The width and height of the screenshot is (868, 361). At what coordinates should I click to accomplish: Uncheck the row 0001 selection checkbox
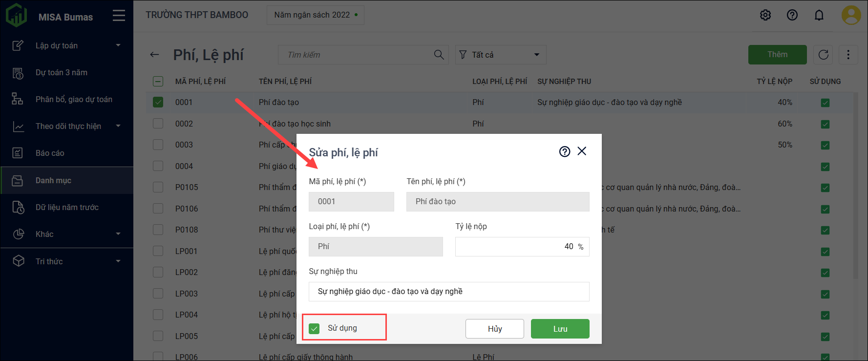[158, 102]
